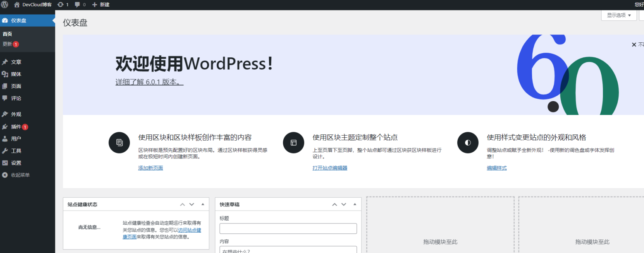Click the 插件 plug icon in sidebar
This screenshot has height=253, width=644.
[5, 127]
